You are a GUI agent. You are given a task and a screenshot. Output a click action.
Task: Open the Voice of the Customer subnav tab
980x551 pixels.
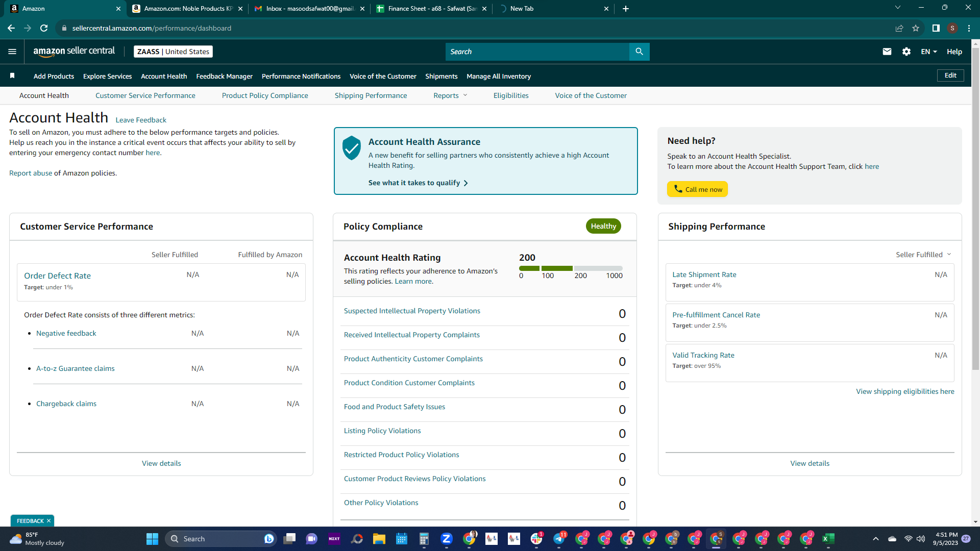591,95
